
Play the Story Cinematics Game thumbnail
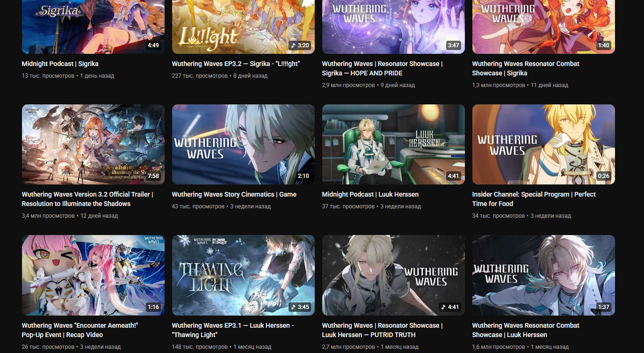coord(243,144)
